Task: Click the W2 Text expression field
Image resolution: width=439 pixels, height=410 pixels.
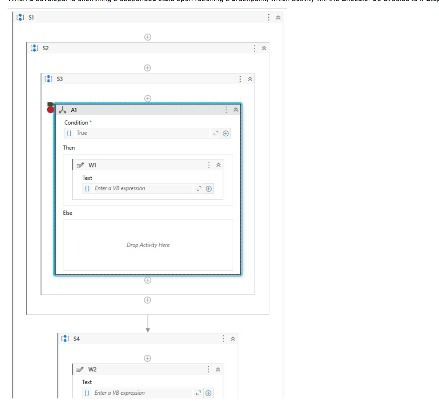Action: point(137,393)
